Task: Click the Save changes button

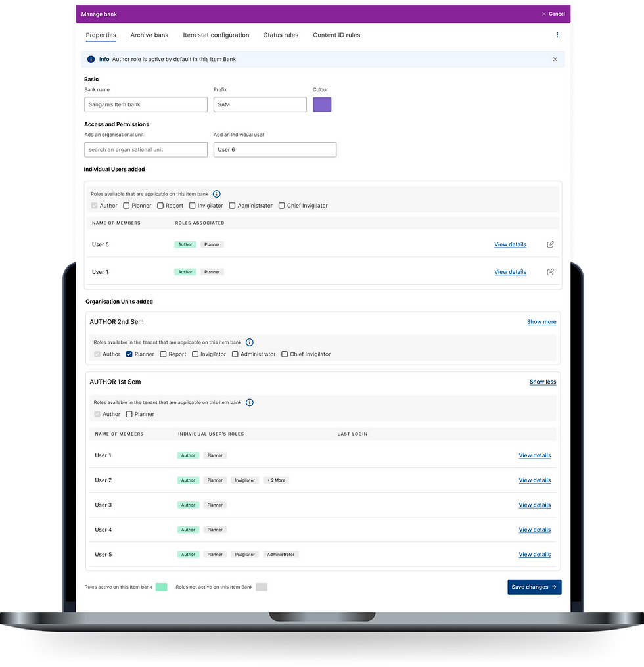Action: click(x=534, y=587)
